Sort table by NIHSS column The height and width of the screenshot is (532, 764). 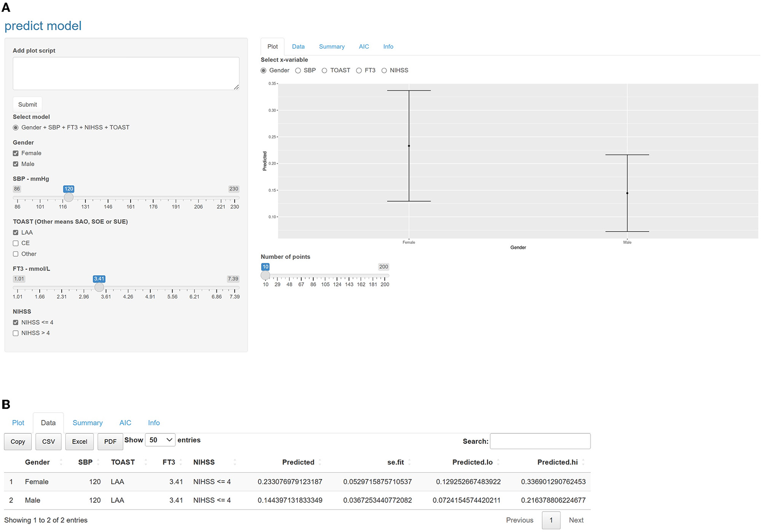pyautogui.click(x=204, y=462)
